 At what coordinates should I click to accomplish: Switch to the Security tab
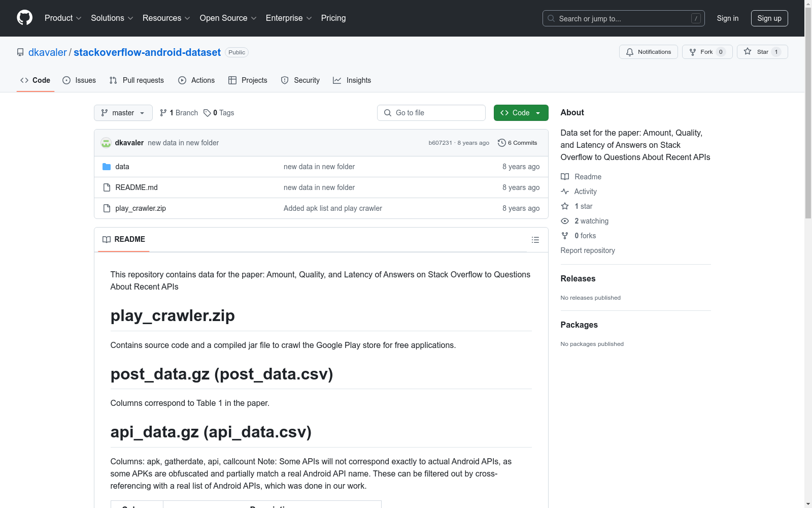[x=300, y=80]
